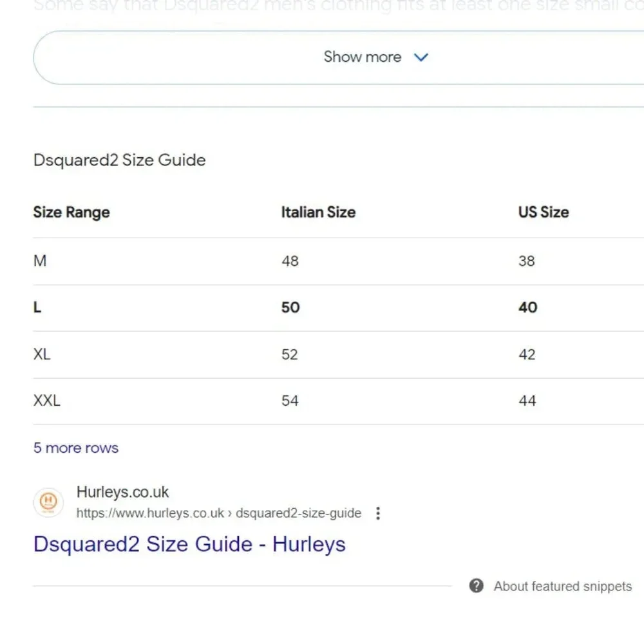Open the three-dot menu beside Hurleys URL
Screen dimensions: 644x644
tap(378, 513)
